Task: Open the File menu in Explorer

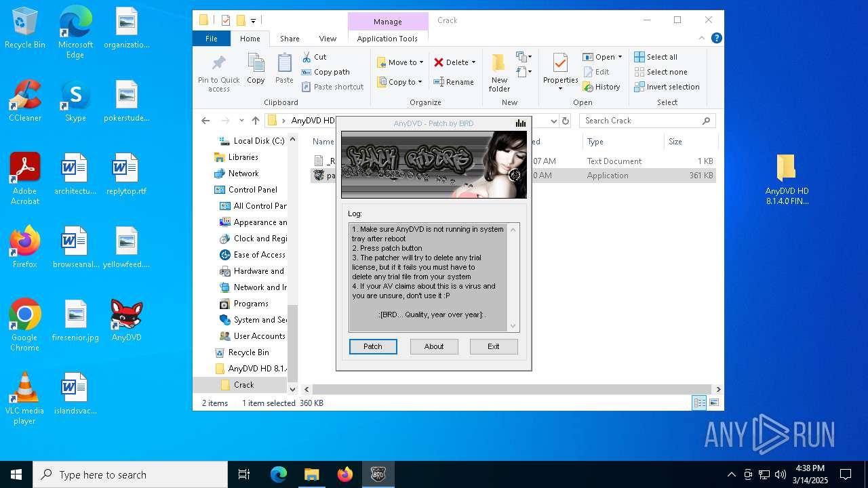Action: point(212,39)
